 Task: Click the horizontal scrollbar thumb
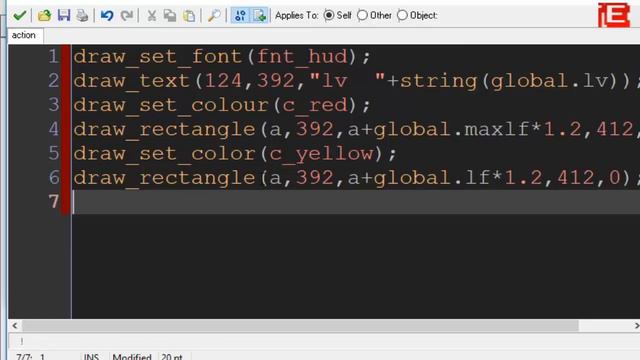click(x=300, y=326)
